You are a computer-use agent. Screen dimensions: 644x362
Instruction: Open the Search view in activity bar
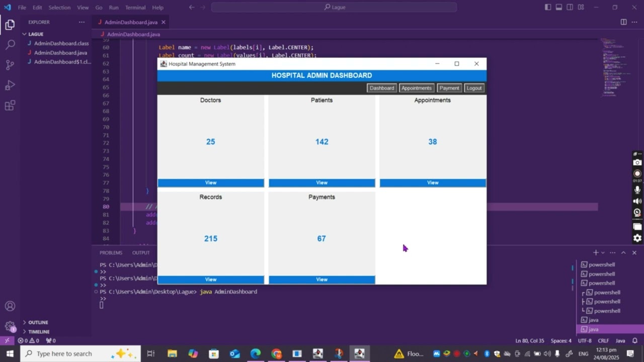10,45
